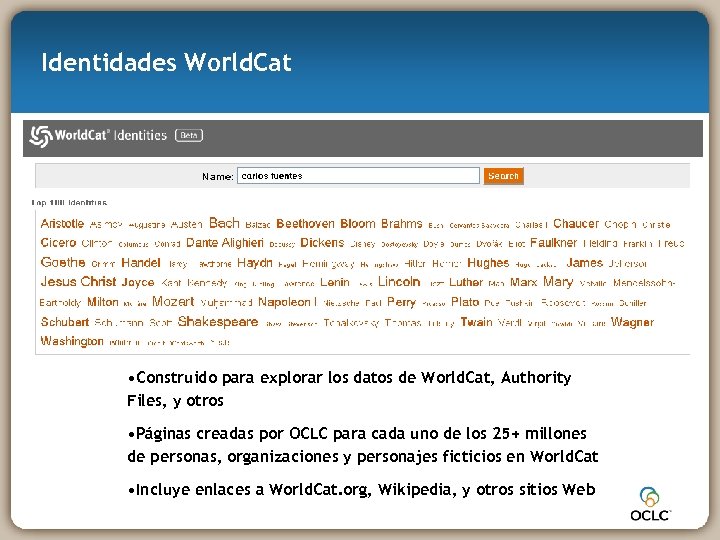Image resolution: width=720 pixels, height=540 pixels.
Task: Open the Aristotle identity link
Action: [62, 224]
